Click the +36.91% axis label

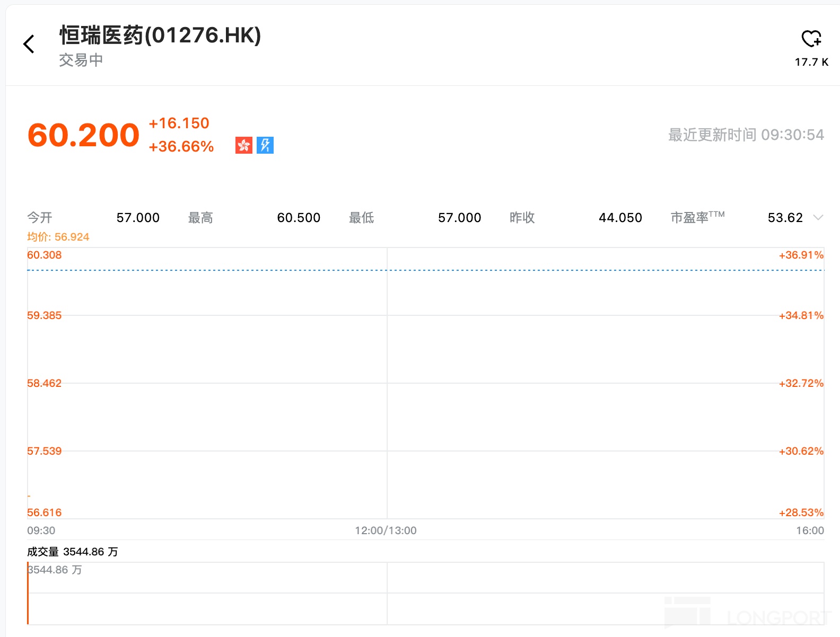pos(801,255)
